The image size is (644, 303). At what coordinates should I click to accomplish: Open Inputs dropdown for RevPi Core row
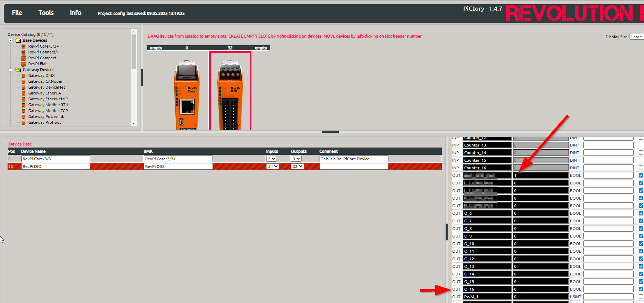tap(271, 159)
